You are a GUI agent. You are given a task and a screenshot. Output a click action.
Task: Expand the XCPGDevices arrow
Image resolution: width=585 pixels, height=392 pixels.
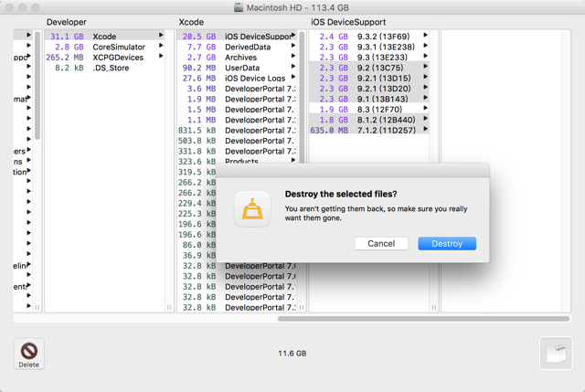161,56
